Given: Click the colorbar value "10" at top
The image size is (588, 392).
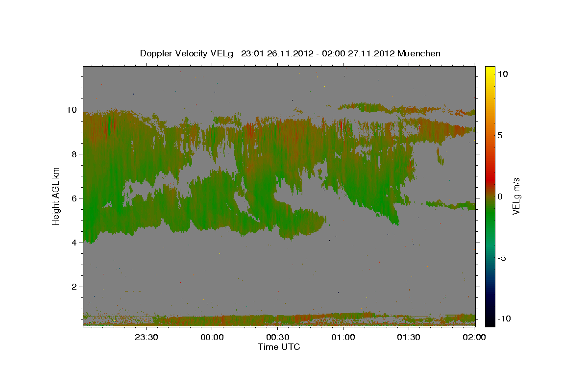Looking at the screenshot, I should 503,73.
